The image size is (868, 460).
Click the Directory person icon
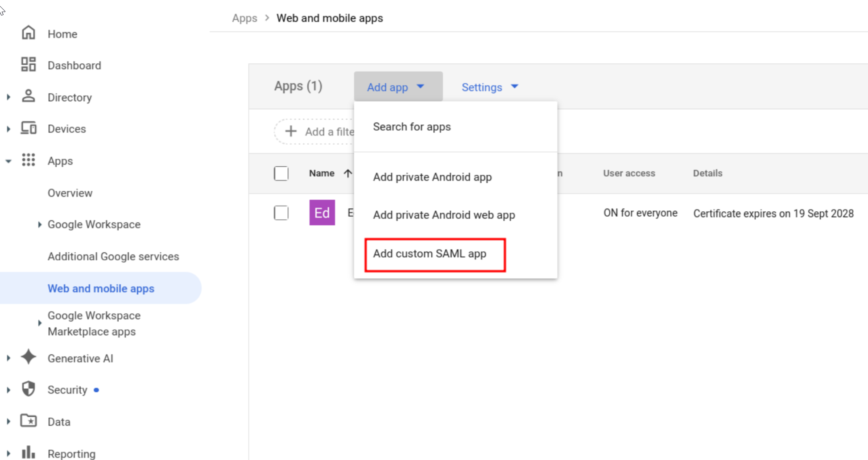tap(29, 96)
